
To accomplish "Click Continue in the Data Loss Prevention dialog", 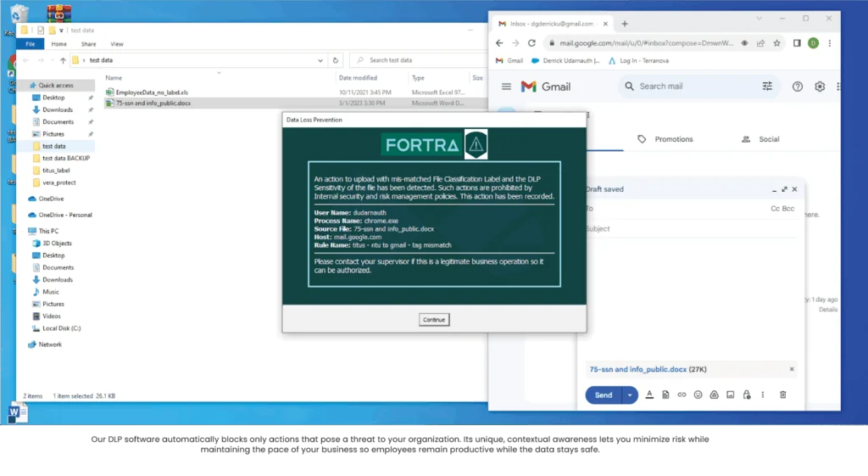I will [x=434, y=320].
